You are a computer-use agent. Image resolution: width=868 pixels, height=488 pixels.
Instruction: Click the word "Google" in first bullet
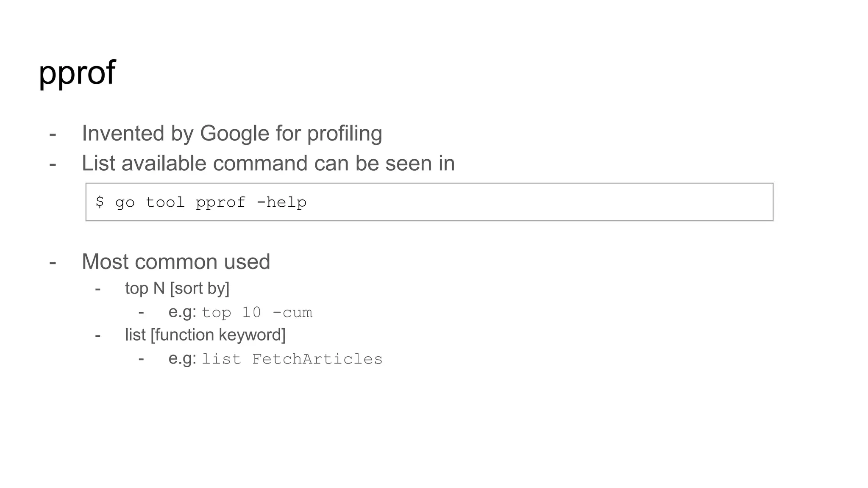click(234, 133)
